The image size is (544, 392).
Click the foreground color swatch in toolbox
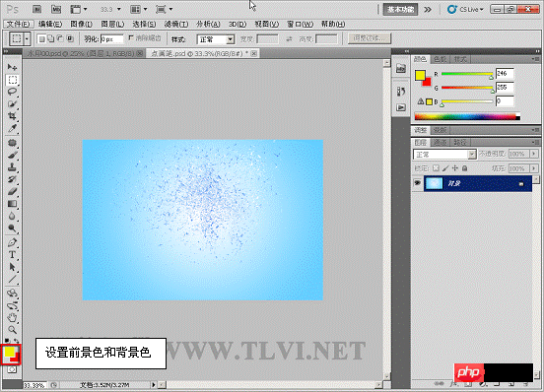point(9,352)
